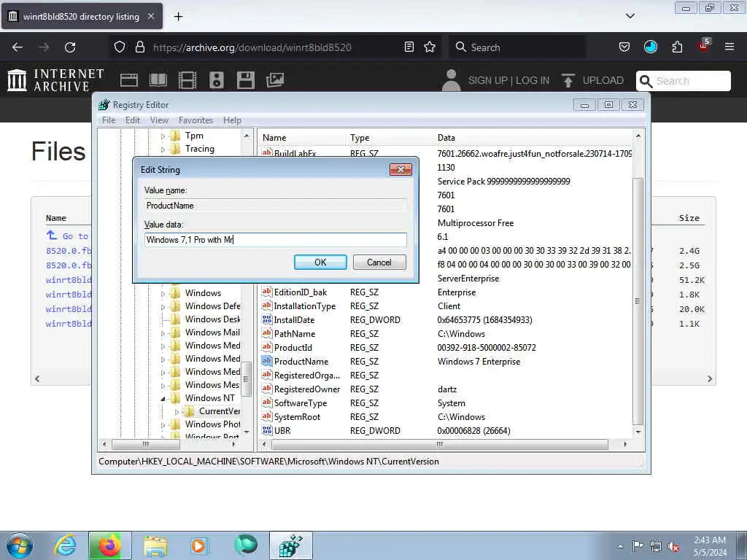This screenshot has height=560, width=747.
Task: Select the CurrentVersion folder
Action: point(219,411)
